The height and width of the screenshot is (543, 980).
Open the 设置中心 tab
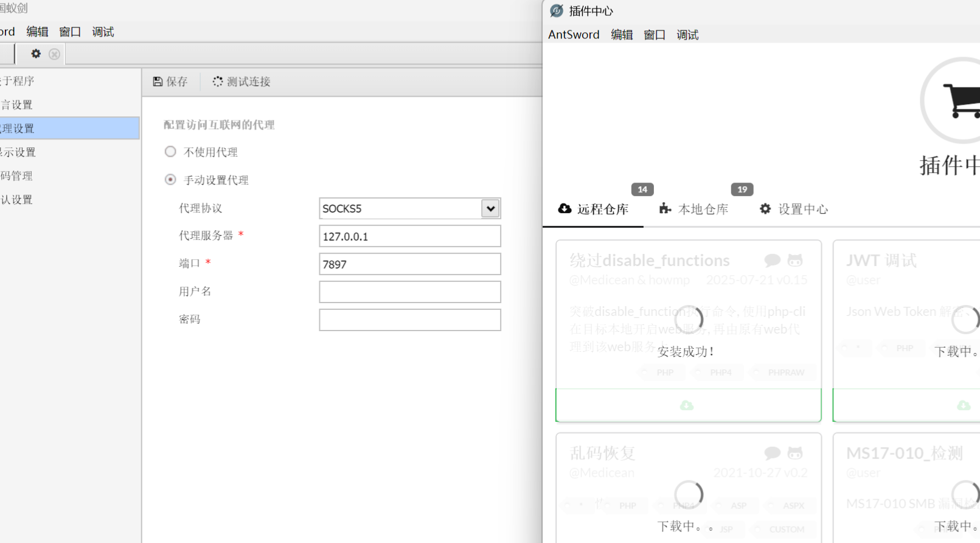point(794,209)
